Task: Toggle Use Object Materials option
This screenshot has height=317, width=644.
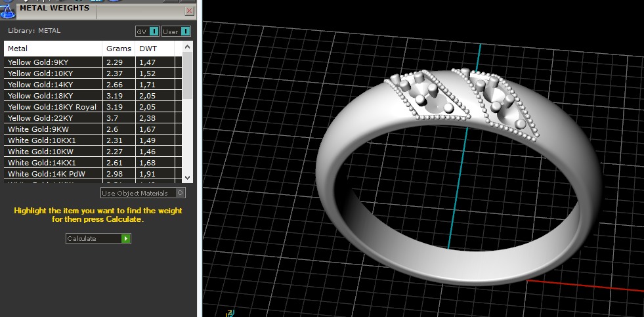Action: (x=143, y=193)
